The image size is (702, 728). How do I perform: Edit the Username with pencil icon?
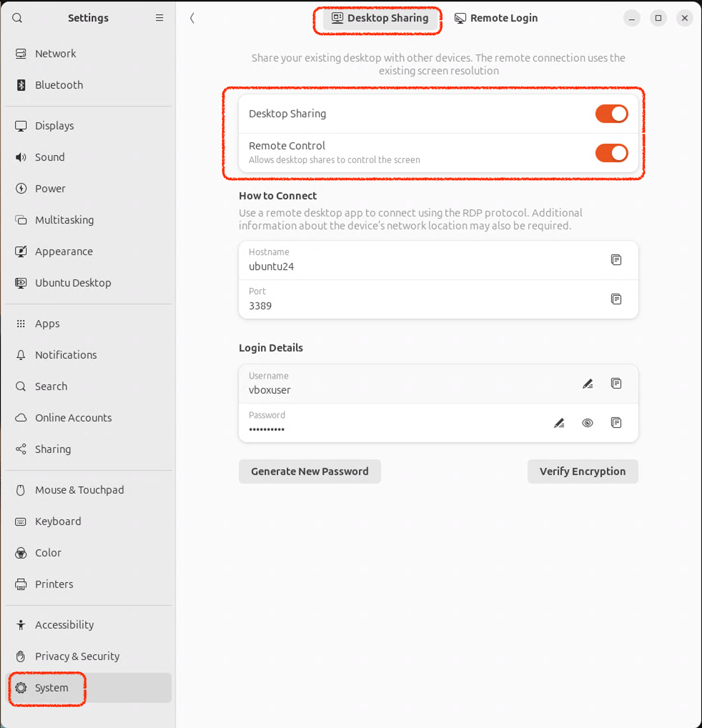587,383
